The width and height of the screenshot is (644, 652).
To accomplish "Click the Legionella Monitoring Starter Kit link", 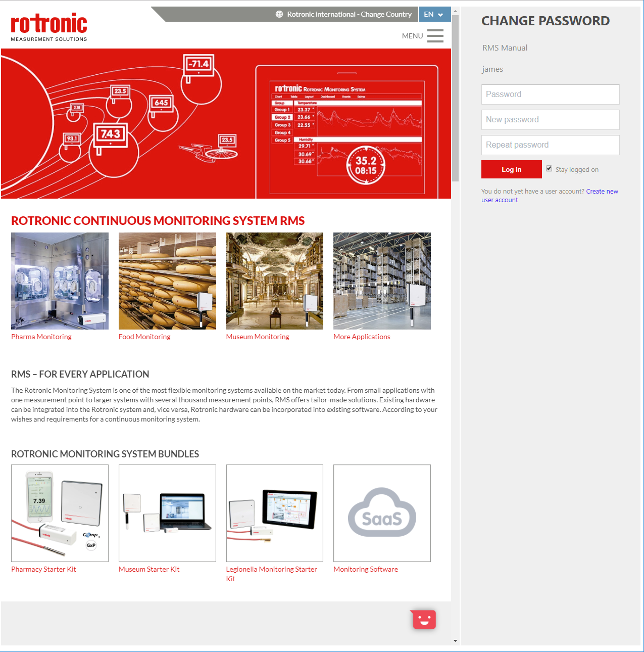I will pos(272,574).
